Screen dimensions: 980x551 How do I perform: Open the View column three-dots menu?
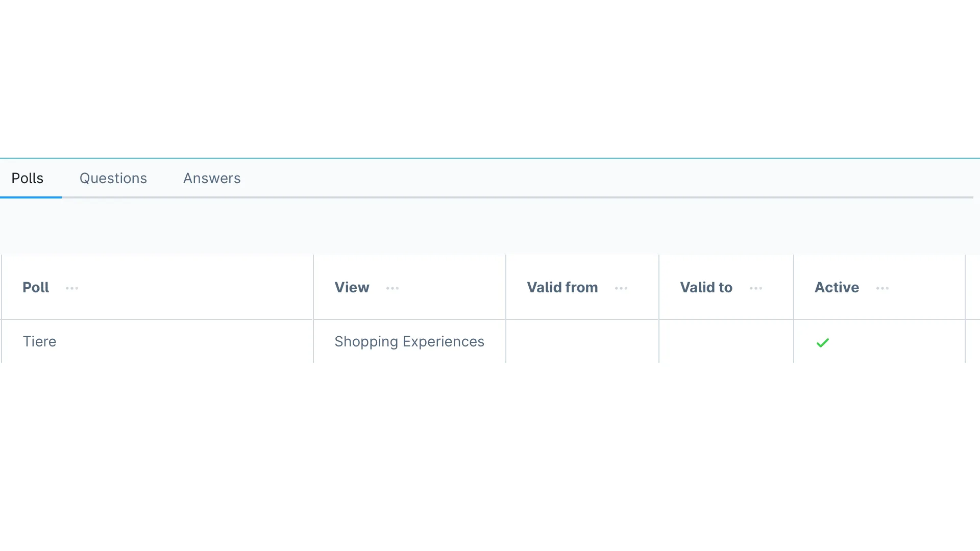pos(393,288)
